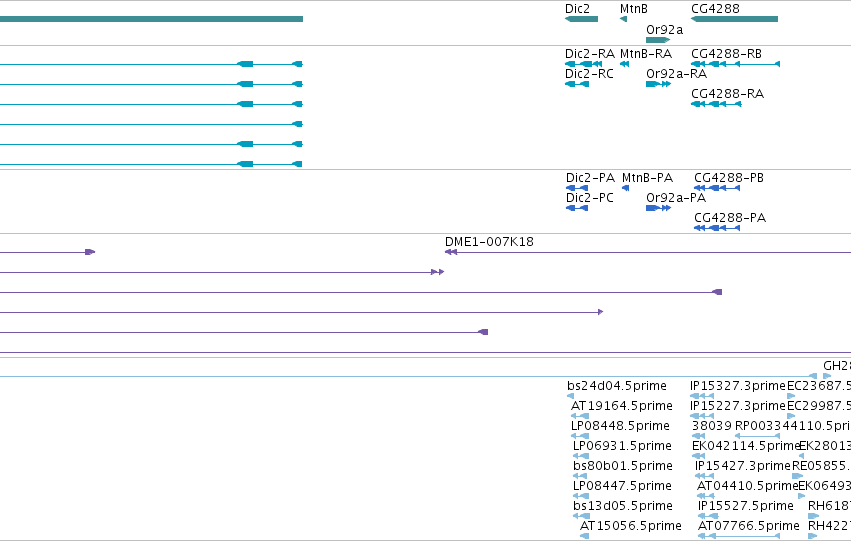Click the AT07766.5prime EST glyph
This screenshot has width=851, height=541.
pos(739,536)
